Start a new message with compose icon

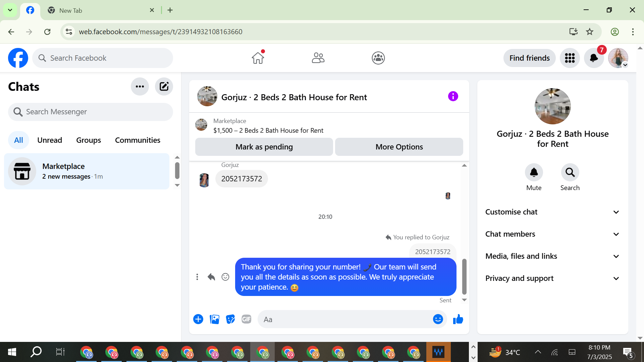coord(164,87)
